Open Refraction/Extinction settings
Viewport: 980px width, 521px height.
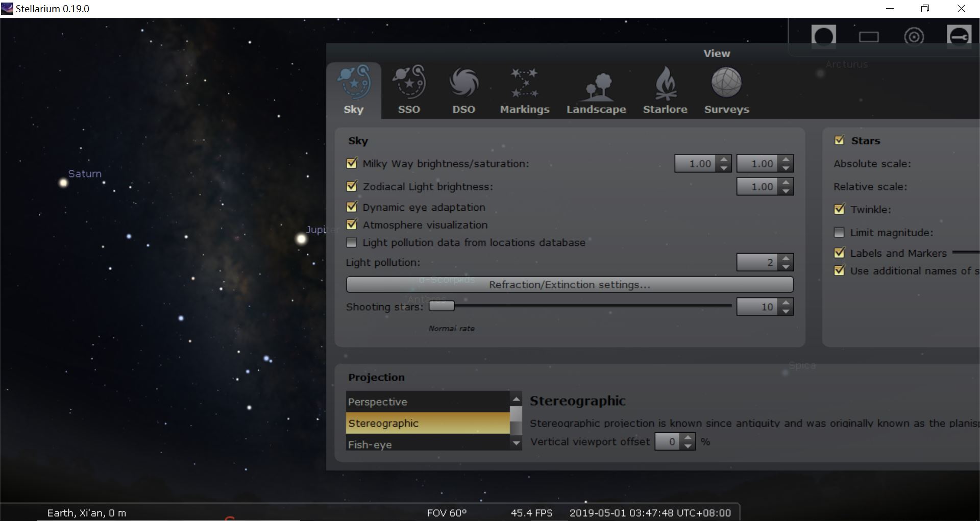click(x=569, y=284)
